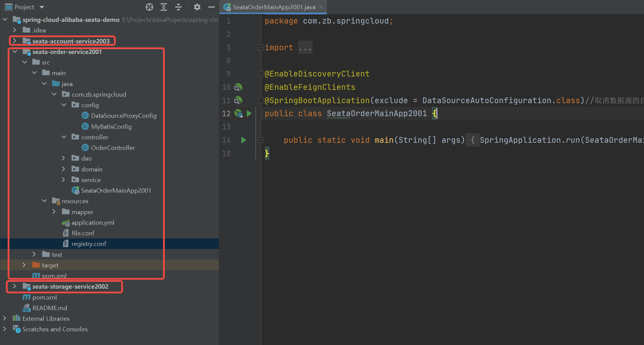This screenshot has width=644, height=345.
Task: Click the External Libraries icon
Action: [16, 318]
